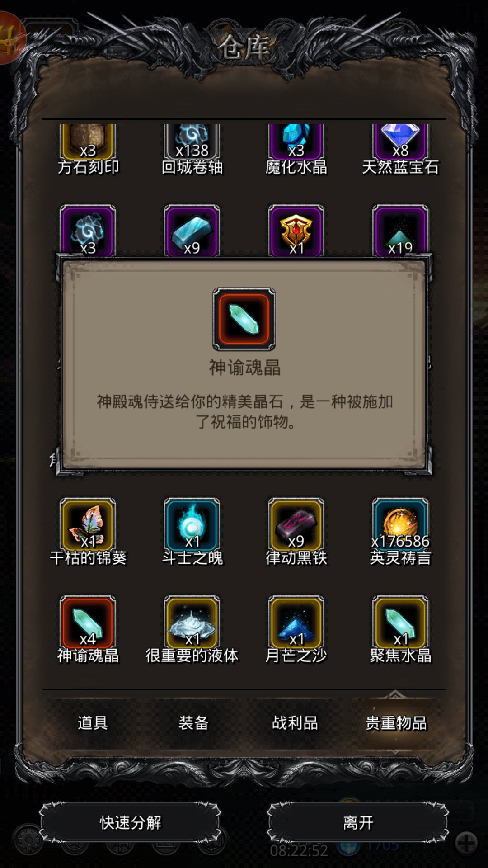Choose the 聚焦水晶 crystal item

[400, 622]
